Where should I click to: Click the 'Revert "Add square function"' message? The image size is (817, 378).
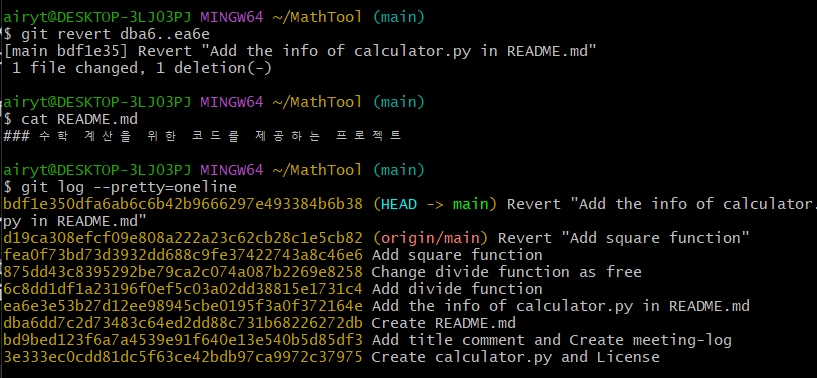coord(624,238)
